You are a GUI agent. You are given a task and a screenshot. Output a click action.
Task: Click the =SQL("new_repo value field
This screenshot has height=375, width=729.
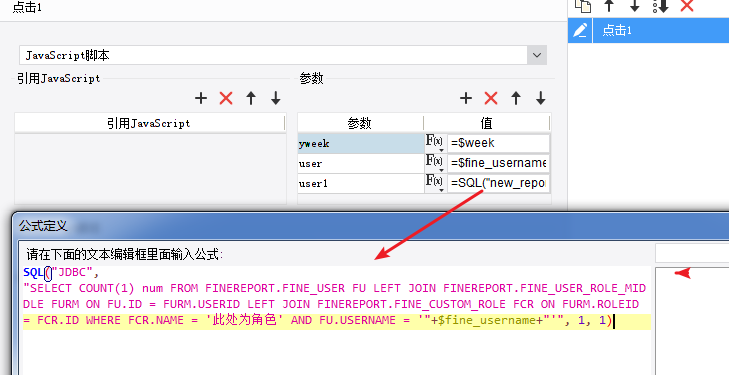point(498,183)
